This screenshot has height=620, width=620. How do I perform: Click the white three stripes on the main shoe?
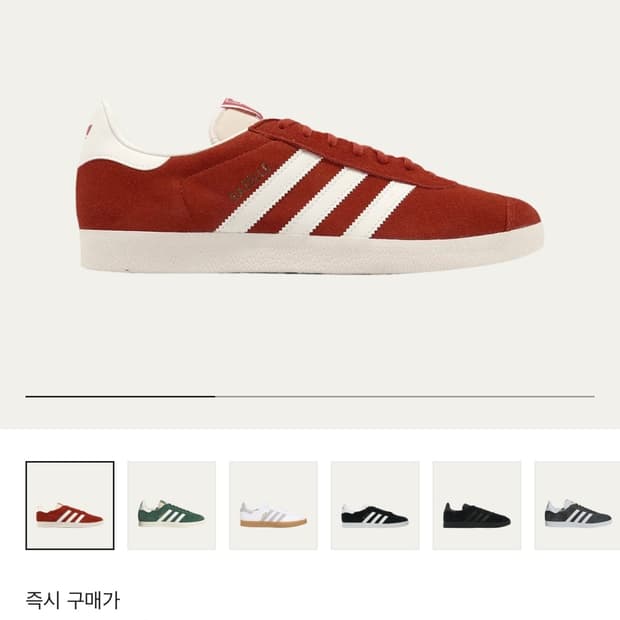pyautogui.click(x=316, y=194)
